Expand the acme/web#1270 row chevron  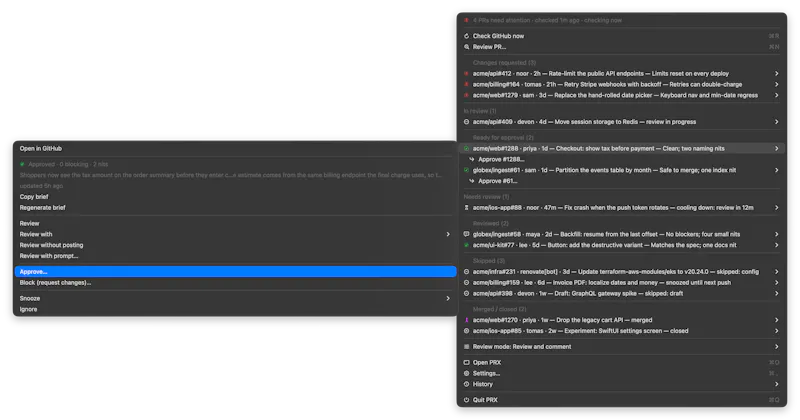point(777,320)
